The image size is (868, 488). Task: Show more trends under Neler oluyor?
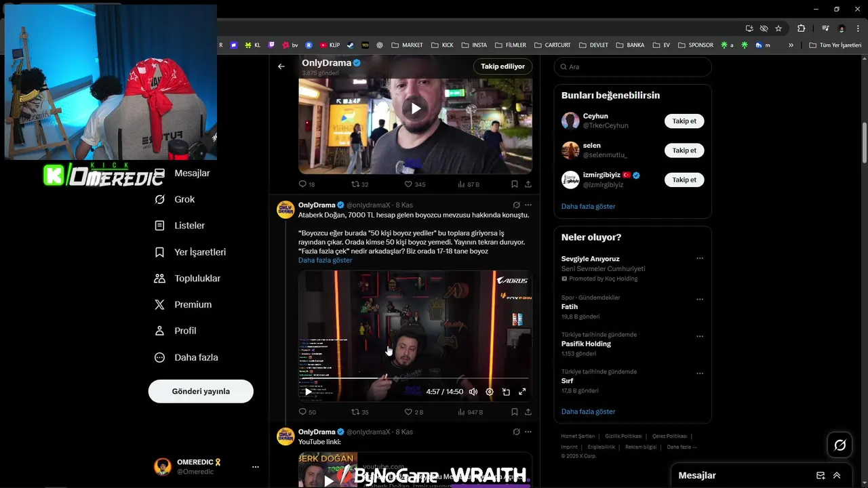tap(589, 411)
